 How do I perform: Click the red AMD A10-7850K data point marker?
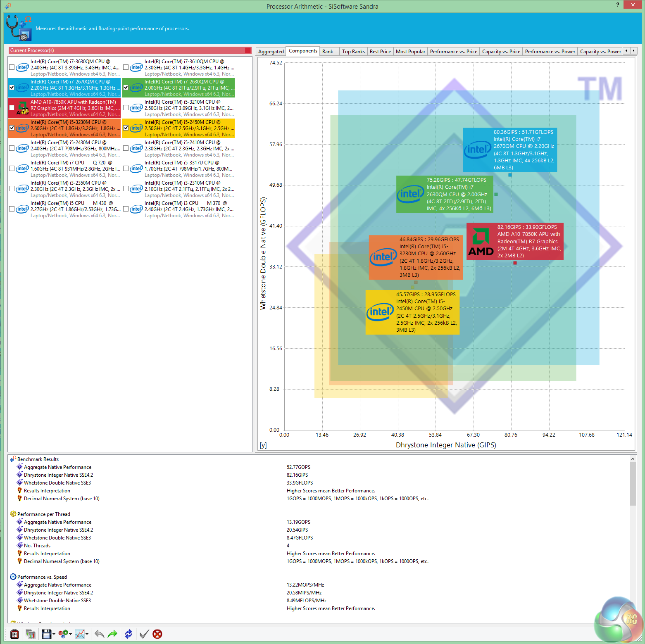click(x=515, y=263)
